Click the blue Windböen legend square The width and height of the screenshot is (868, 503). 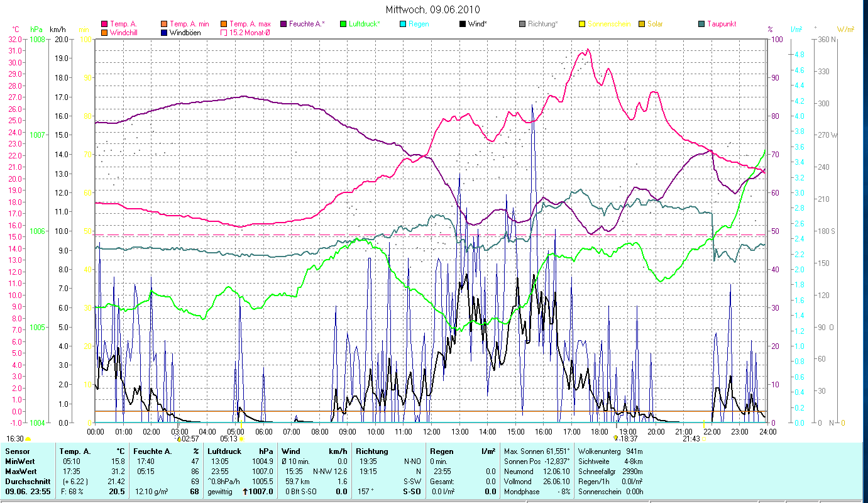point(165,33)
